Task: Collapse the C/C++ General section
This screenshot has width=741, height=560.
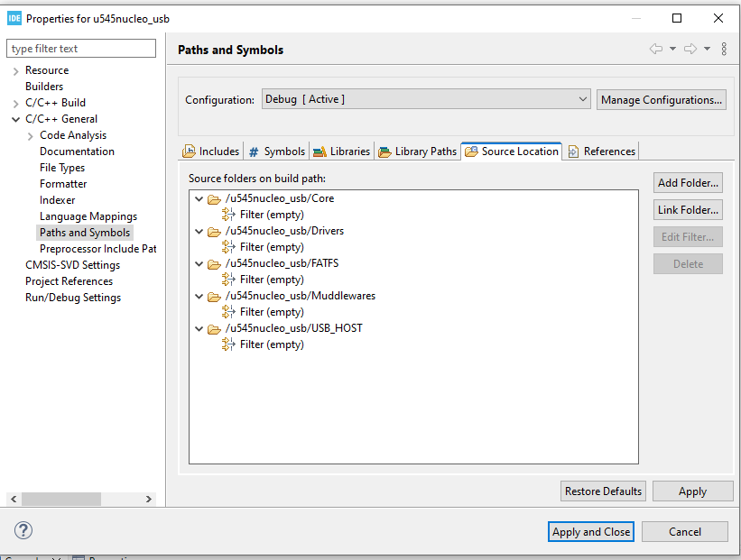Action: 15,119
